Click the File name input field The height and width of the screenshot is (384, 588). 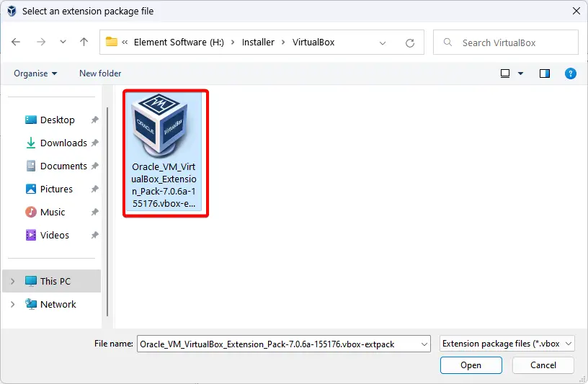pyautogui.click(x=283, y=344)
